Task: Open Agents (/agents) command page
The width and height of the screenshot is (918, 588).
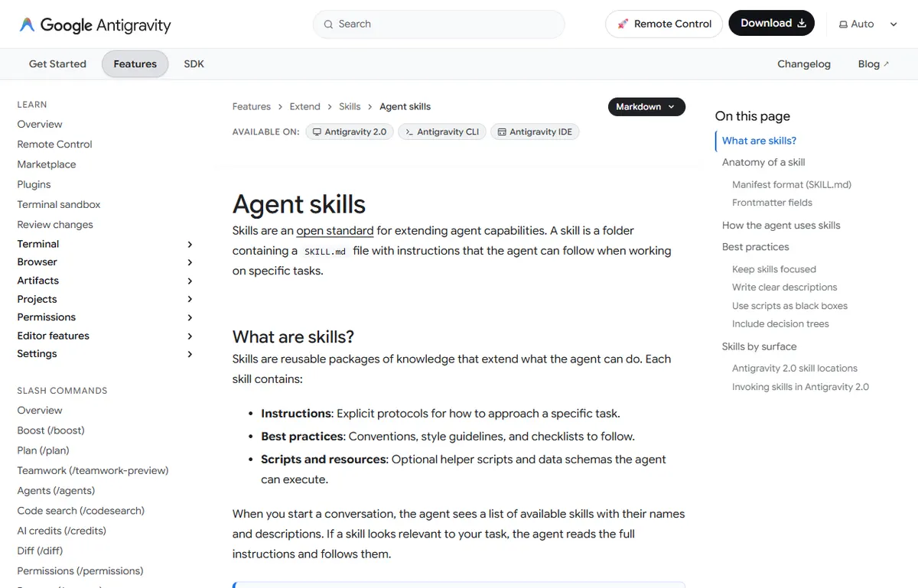Action: click(x=57, y=491)
